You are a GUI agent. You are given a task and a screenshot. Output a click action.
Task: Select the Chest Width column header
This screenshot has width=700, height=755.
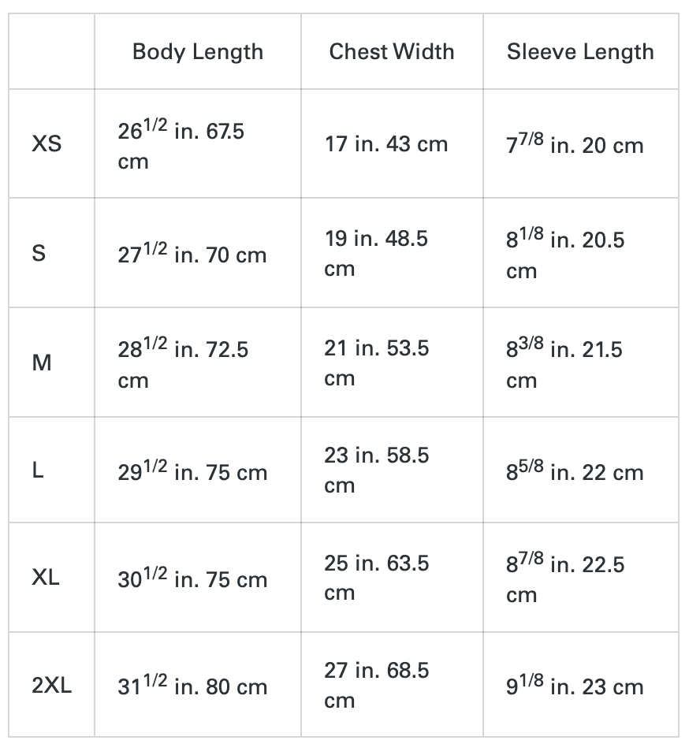392,52
